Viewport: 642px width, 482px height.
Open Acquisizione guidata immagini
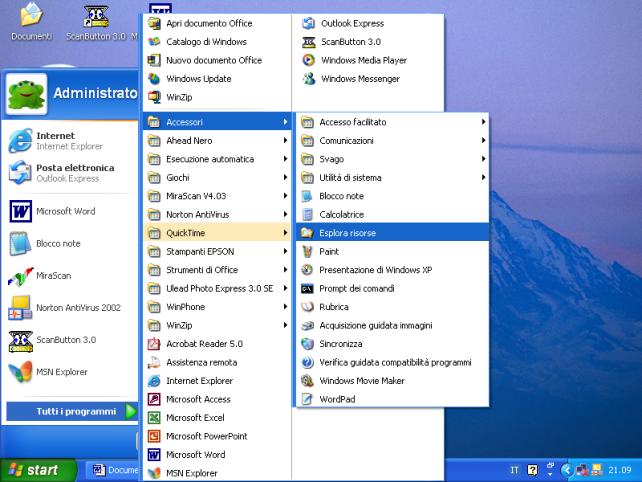[392, 326]
